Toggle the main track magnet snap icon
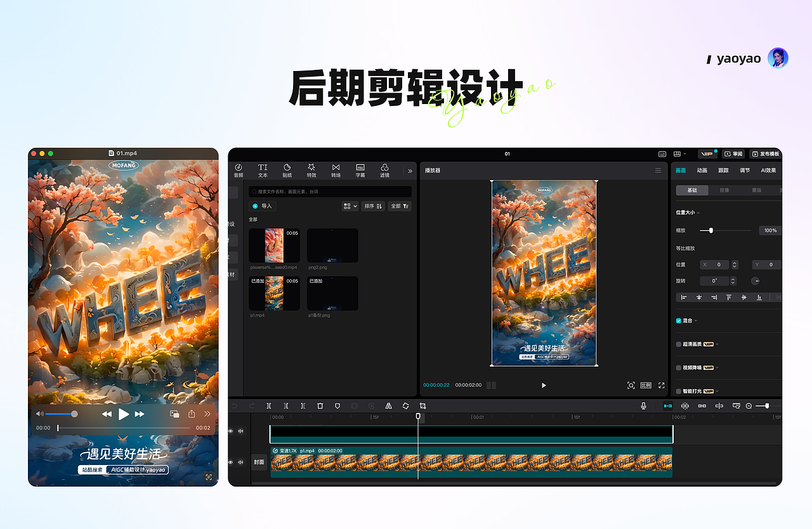812x529 pixels. click(x=668, y=406)
